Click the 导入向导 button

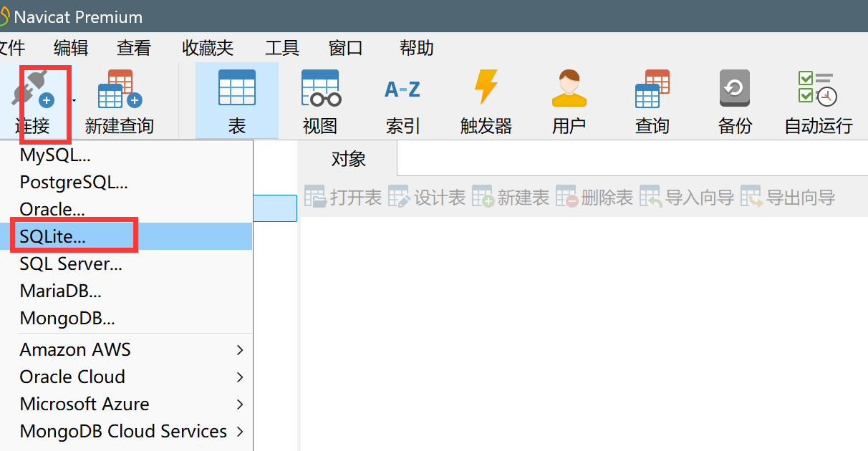687,197
